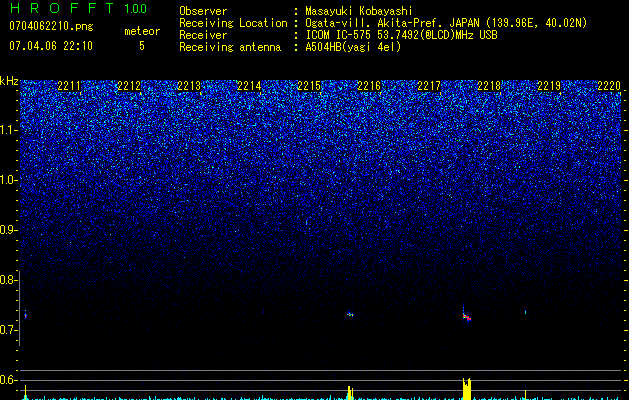Click the Receiving Location field label
Image resolution: width=629 pixels, height=400 pixels.
pyautogui.click(x=233, y=23)
